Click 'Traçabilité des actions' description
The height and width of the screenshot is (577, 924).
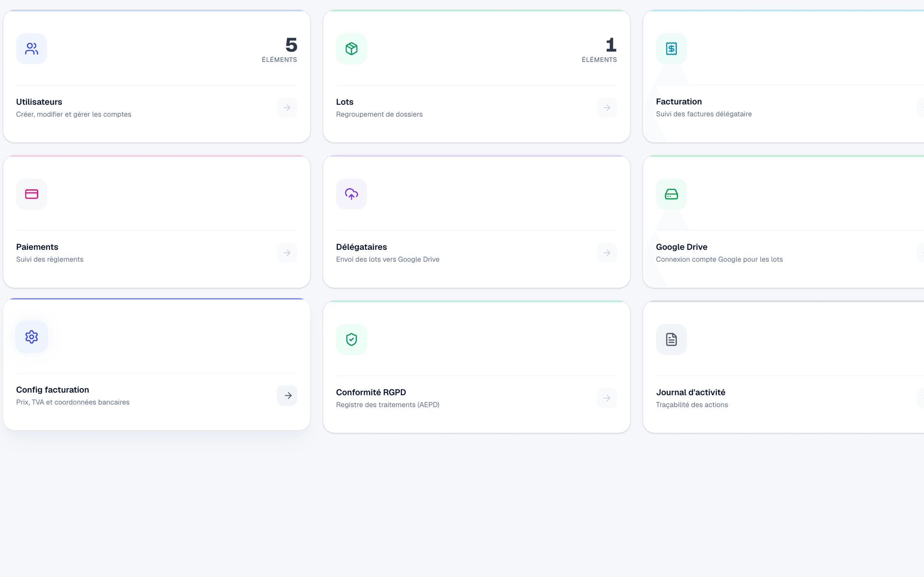pos(692,405)
